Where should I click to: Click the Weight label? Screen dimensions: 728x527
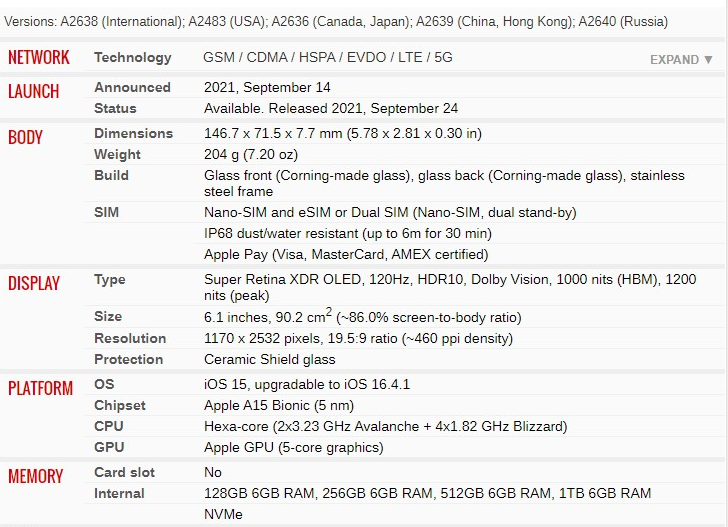tap(117, 154)
